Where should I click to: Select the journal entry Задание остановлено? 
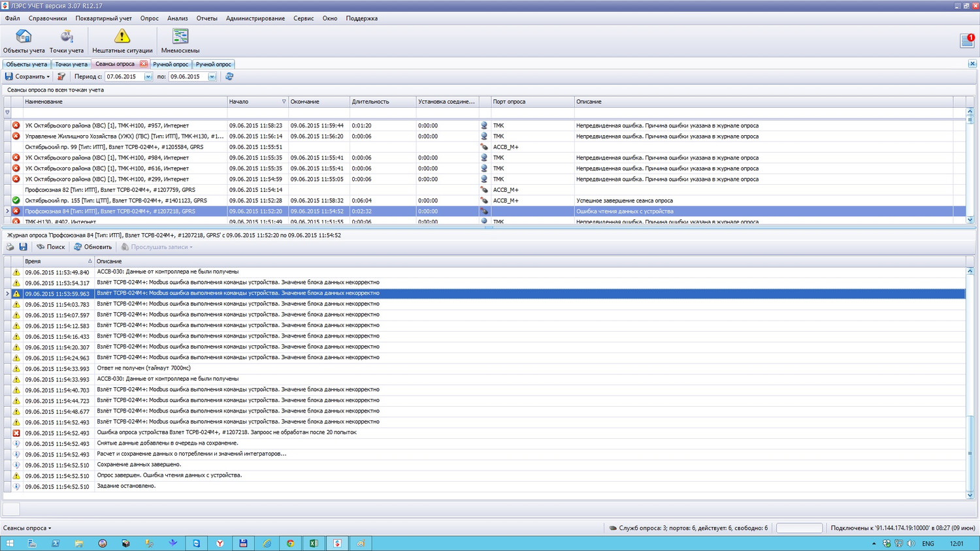click(x=484, y=486)
